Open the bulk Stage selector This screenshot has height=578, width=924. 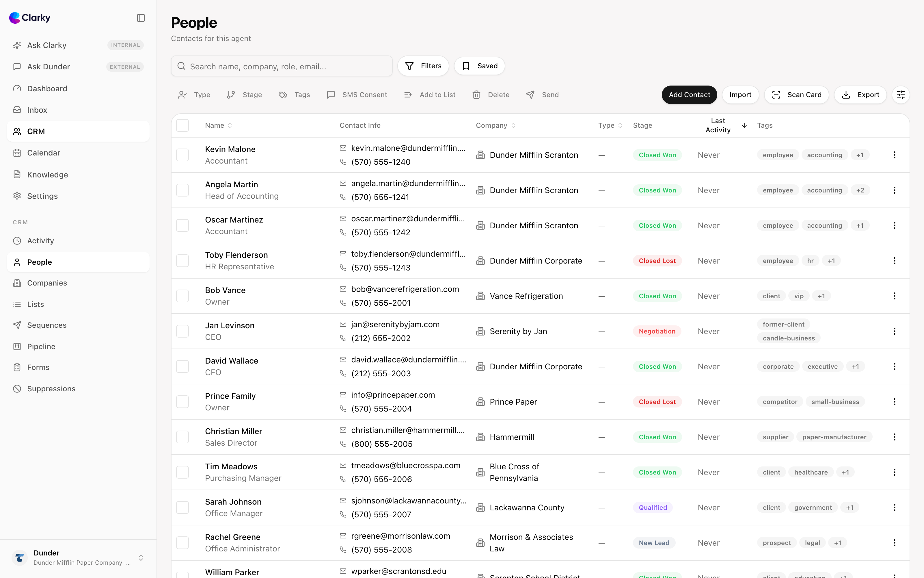(244, 95)
